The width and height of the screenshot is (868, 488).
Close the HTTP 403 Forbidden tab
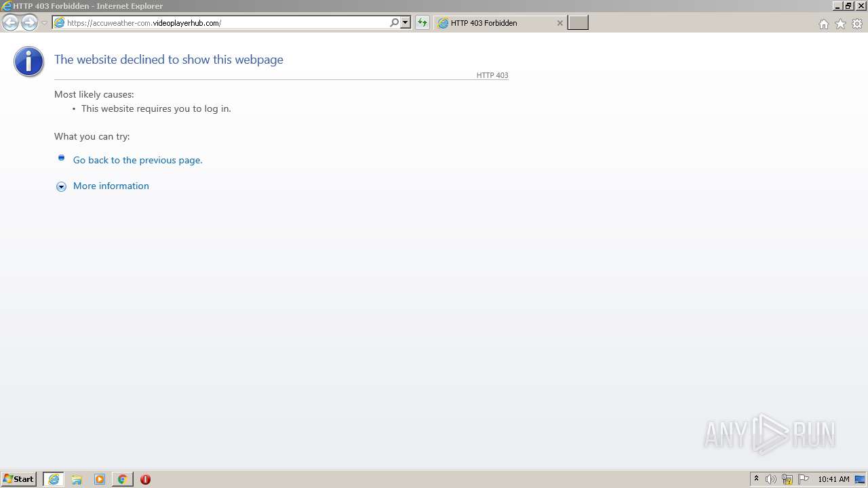[559, 23]
